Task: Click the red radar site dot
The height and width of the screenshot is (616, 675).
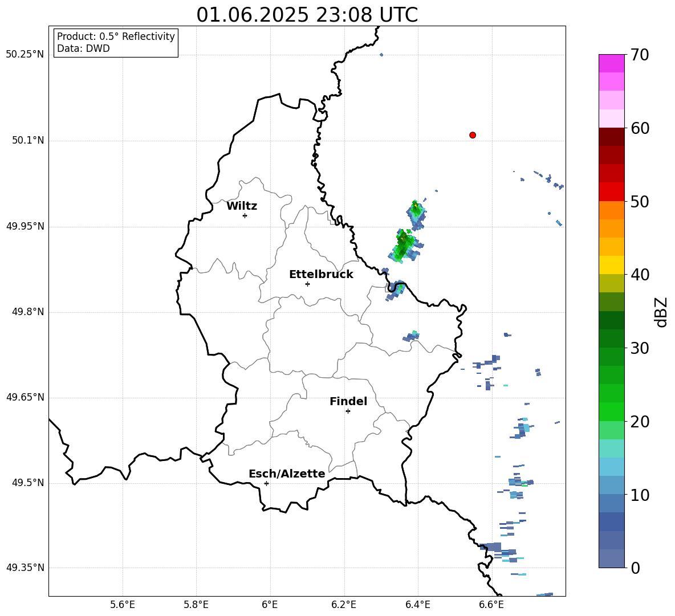Action: click(473, 135)
